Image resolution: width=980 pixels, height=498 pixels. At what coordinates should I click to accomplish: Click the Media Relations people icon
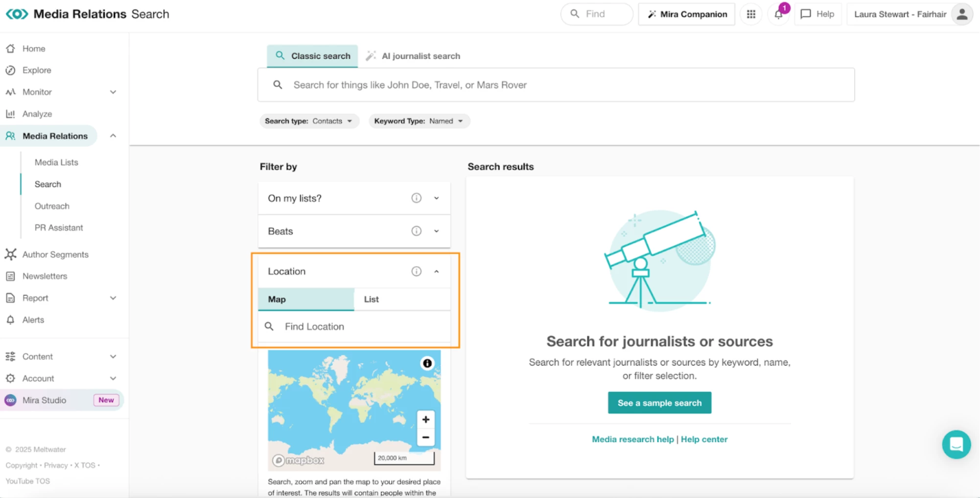[x=10, y=136]
